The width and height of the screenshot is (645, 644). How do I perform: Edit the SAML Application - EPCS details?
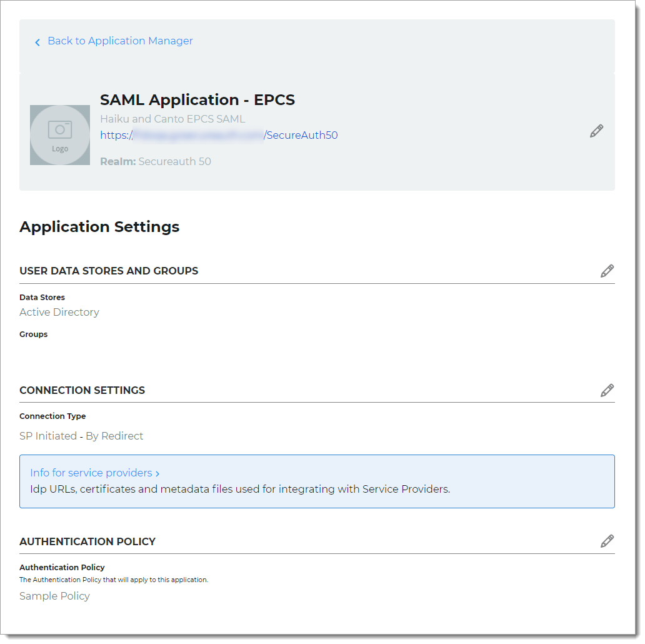click(x=596, y=131)
